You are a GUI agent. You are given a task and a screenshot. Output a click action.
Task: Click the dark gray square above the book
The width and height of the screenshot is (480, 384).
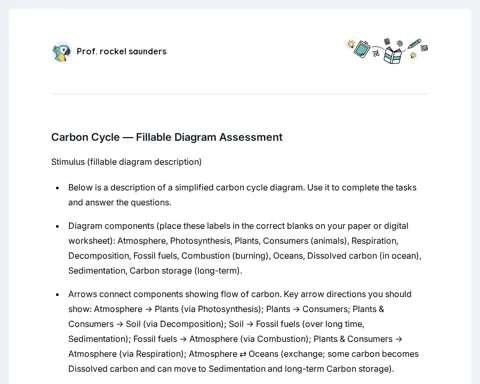pyautogui.click(x=387, y=41)
